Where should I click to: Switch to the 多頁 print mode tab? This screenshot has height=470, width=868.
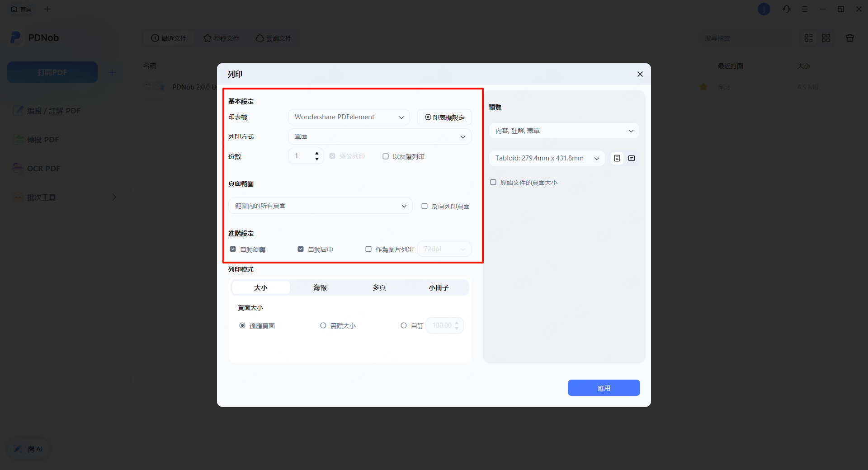tap(379, 287)
